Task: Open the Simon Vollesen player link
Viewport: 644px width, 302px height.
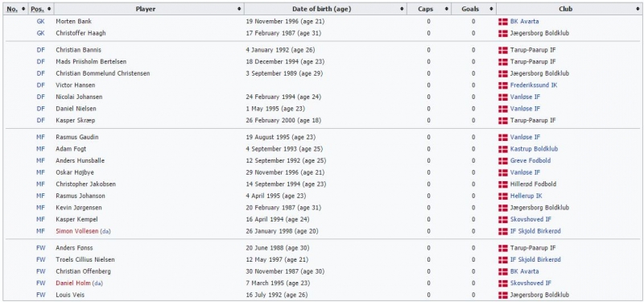Action: pos(77,231)
